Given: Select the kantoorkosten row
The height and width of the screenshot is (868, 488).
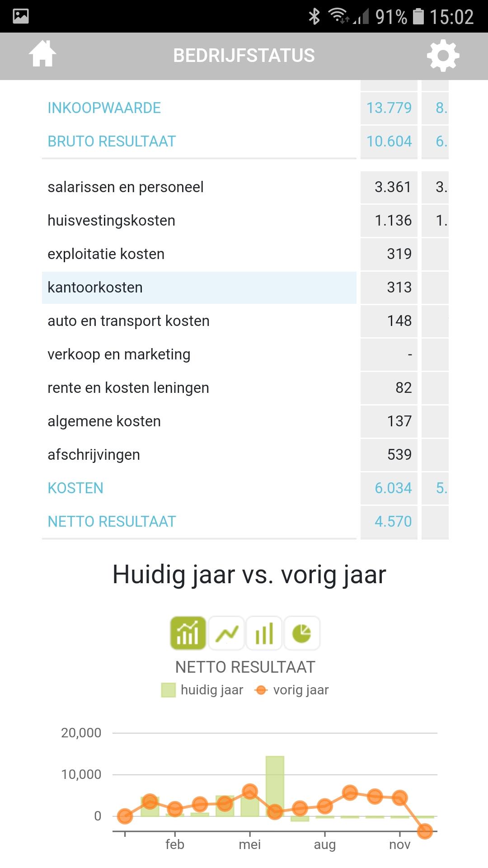Looking at the screenshot, I should tap(199, 288).
